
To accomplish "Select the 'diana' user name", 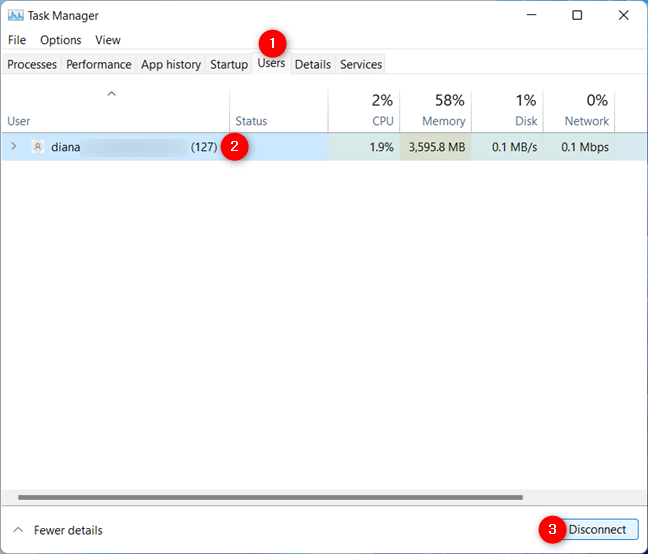I will [66, 147].
